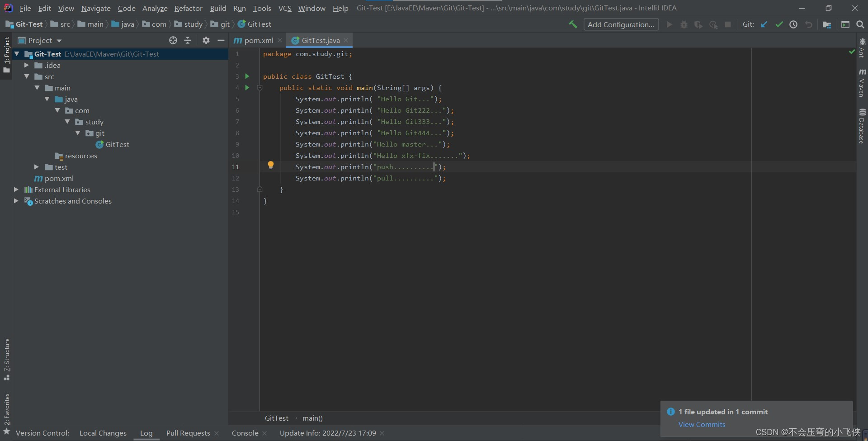Viewport: 868px width, 441px height.
Task: Click the run gutter arrow beside class GitTest
Action: tap(247, 76)
